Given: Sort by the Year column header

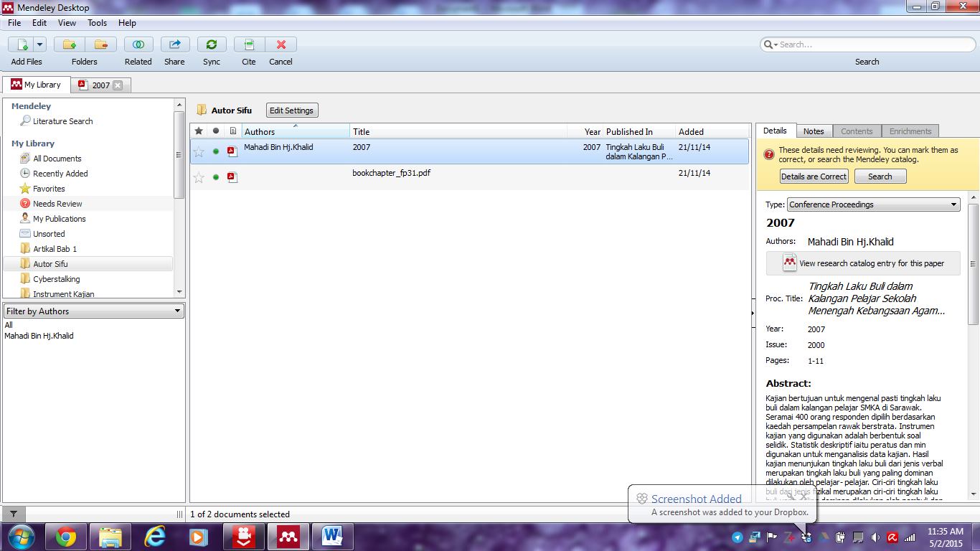Looking at the screenshot, I should pos(585,131).
